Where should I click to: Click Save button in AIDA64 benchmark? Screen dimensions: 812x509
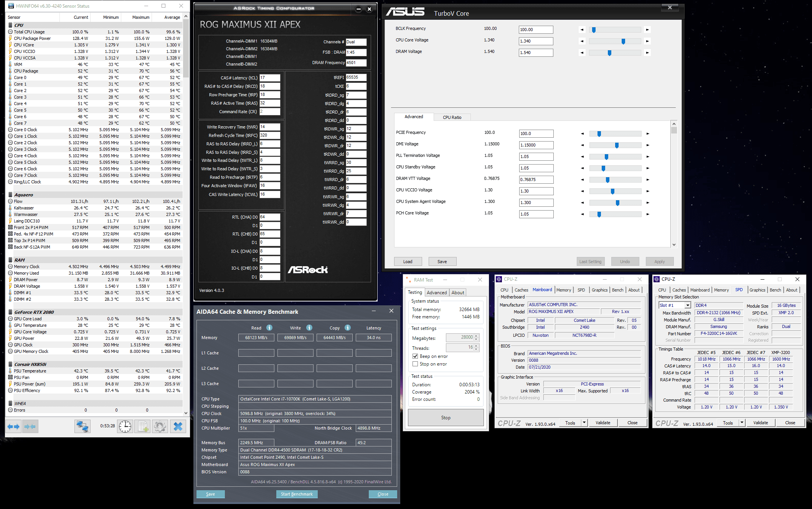tap(210, 494)
